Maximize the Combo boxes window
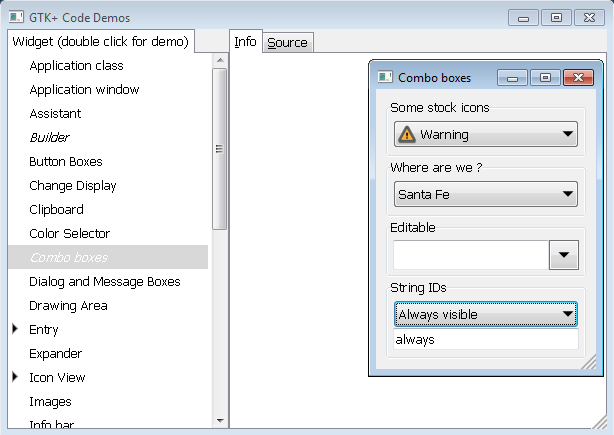The height and width of the screenshot is (435, 614). pyautogui.click(x=545, y=77)
